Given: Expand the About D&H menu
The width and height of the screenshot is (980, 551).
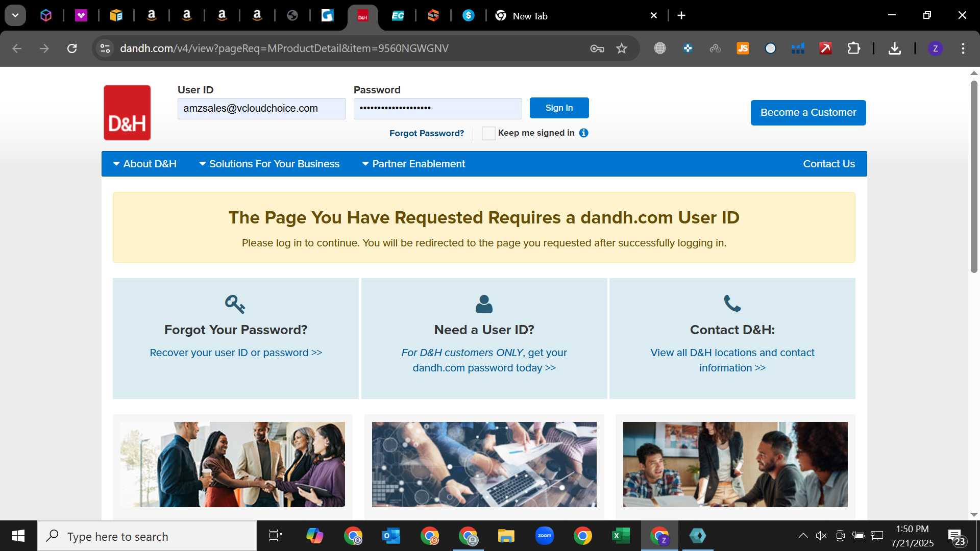Looking at the screenshot, I should (x=144, y=164).
